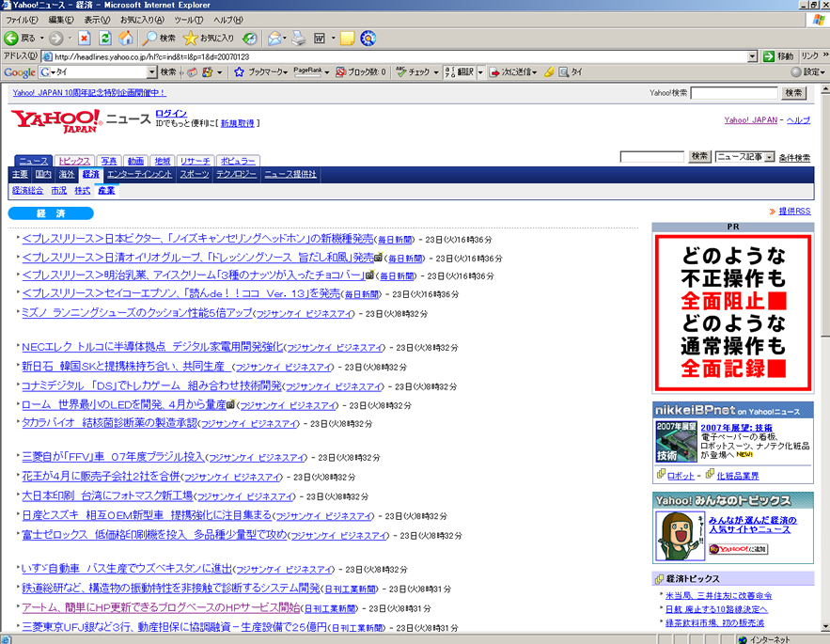The width and height of the screenshot is (830, 644).
Task: Click the 提供RSS link
Action: click(x=794, y=212)
